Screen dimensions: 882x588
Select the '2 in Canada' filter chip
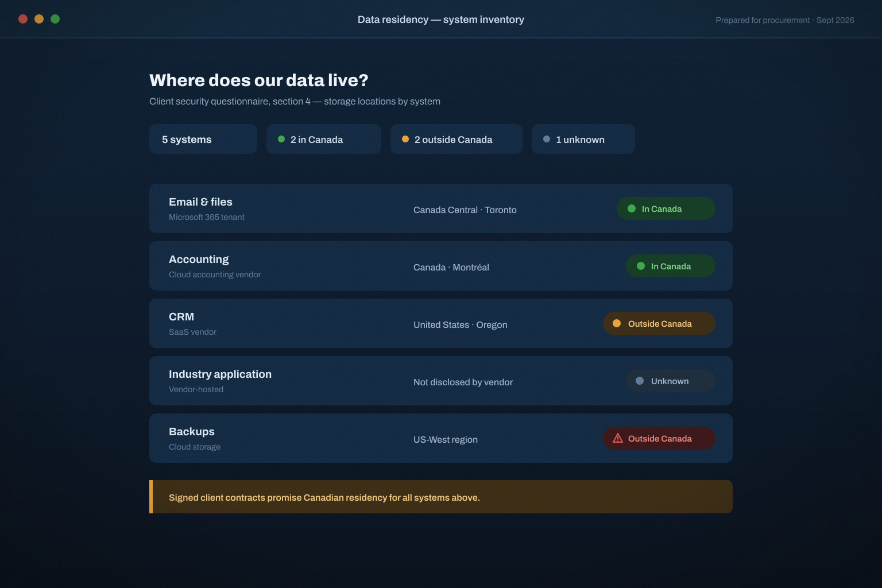[324, 139]
